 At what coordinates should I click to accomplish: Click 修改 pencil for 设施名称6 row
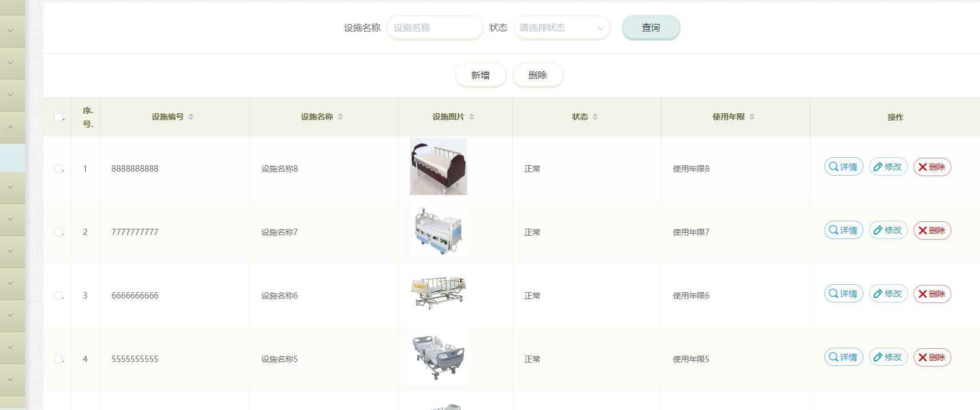click(888, 294)
